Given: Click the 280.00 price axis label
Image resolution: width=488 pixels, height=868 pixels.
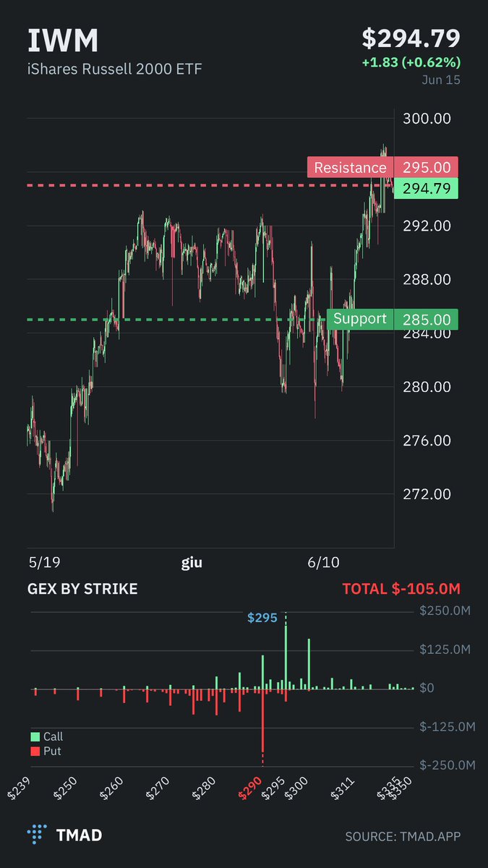Looking at the screenshot, I should click(427, 387).
